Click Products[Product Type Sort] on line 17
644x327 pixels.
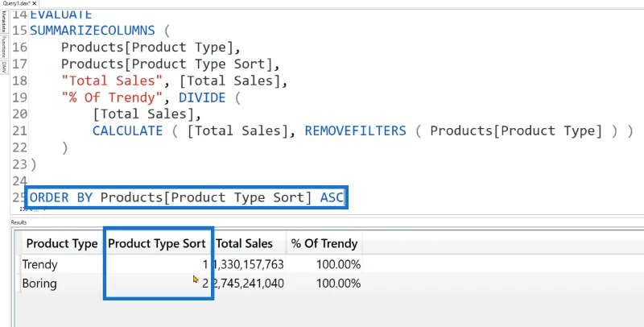click(167, 64)
